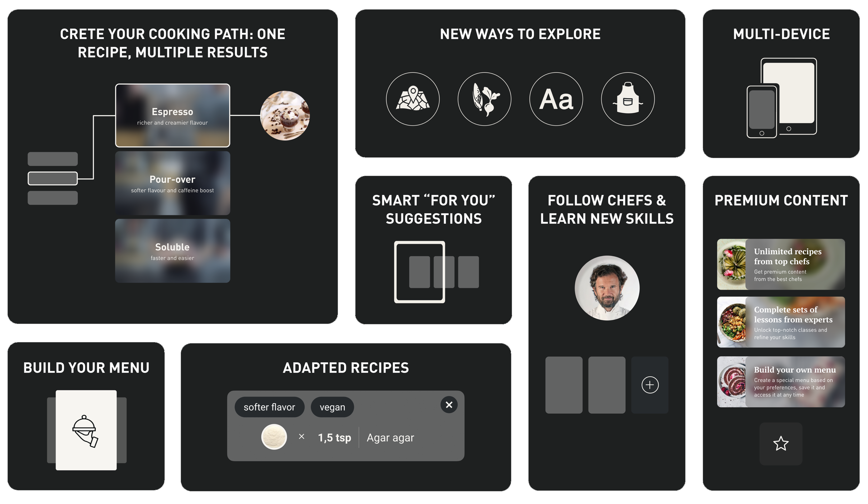The image size is (868, 504).
Task: Open Unlimited recipes from top chefs card
Action: click(781, 264)
